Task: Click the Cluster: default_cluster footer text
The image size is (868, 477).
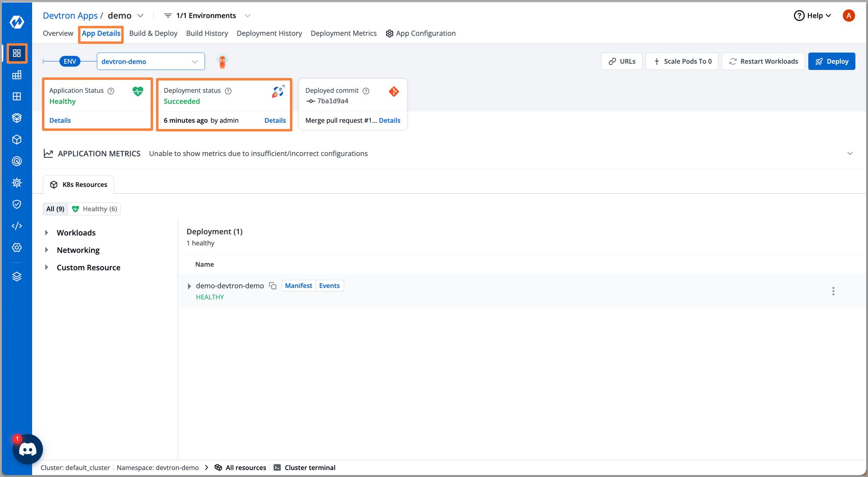Action: pos(75,468)
